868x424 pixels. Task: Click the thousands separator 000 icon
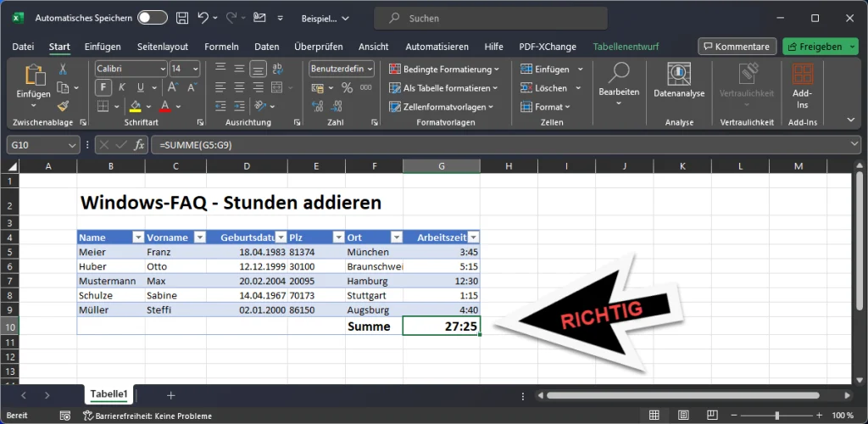pyautogui.click(x=365, y=87)
